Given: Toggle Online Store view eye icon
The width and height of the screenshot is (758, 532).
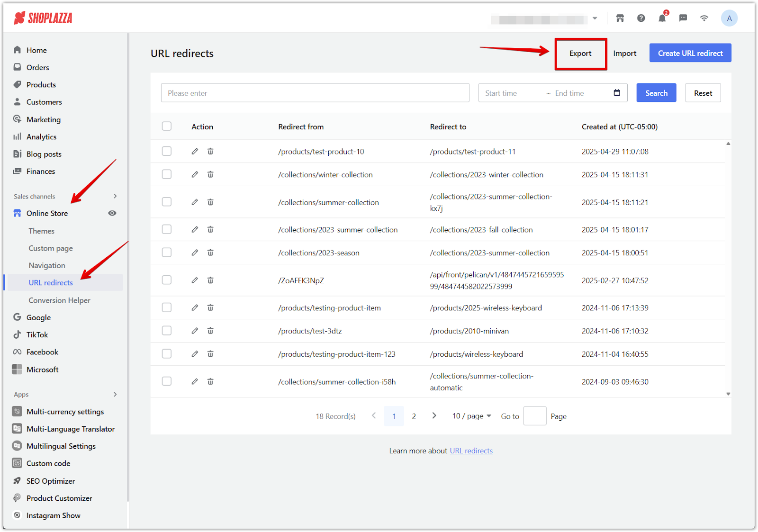Looking at the screenshot, I should pos(112,213).
